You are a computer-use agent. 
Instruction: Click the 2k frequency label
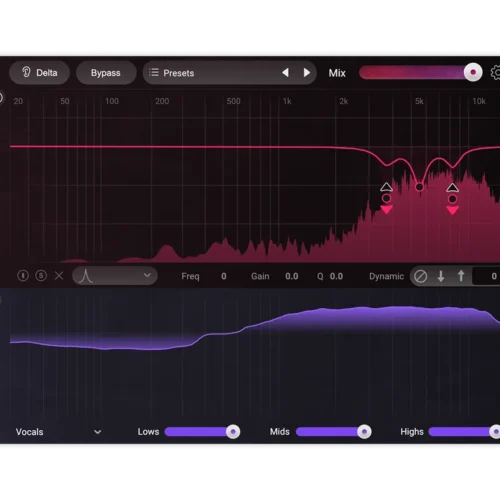344,101
